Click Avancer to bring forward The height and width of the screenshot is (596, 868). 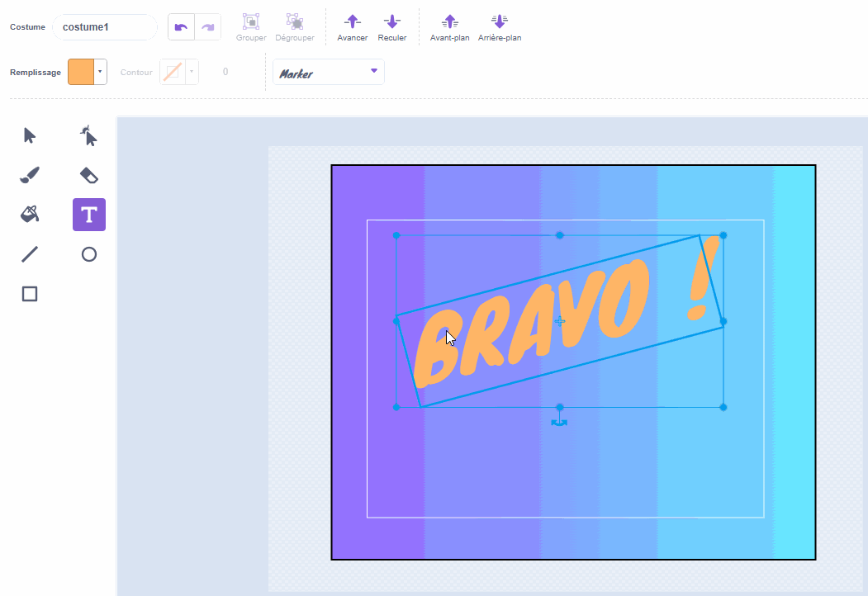click(x=352, y=27)
